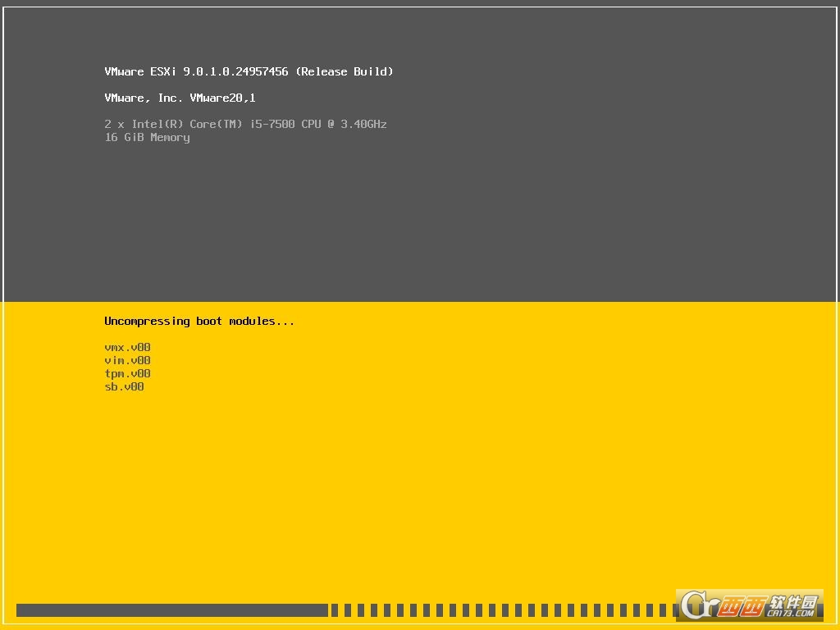Select the 16 GiB Memory line
Screen dimensions: 840x630
click(x=147, y=138)
